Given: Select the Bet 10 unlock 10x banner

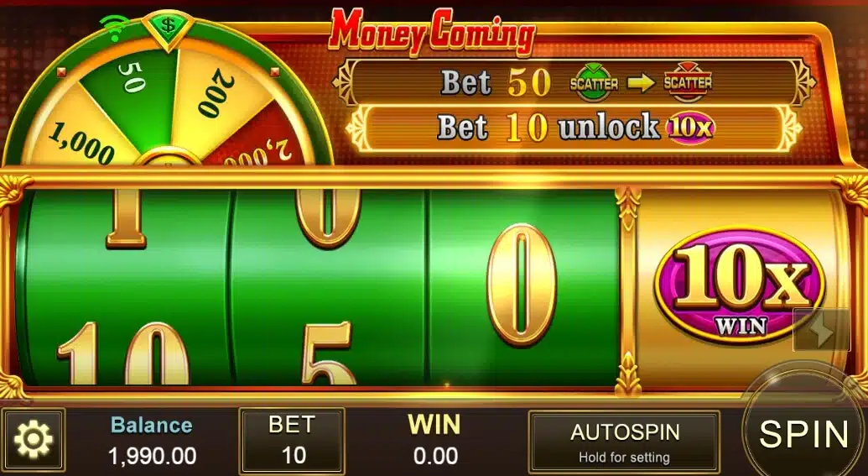Looking at the screenshot, I should click(x=574, y=128).
